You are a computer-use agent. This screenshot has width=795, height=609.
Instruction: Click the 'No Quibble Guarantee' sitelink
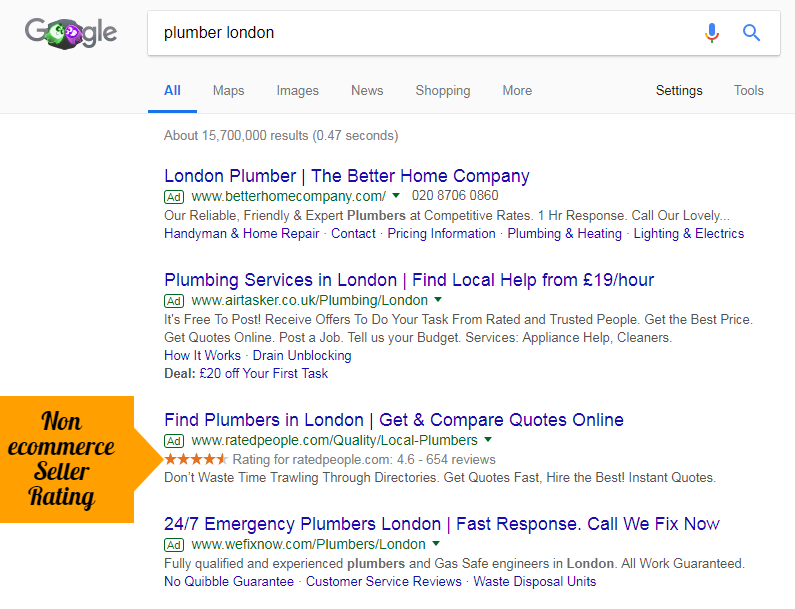229,582
